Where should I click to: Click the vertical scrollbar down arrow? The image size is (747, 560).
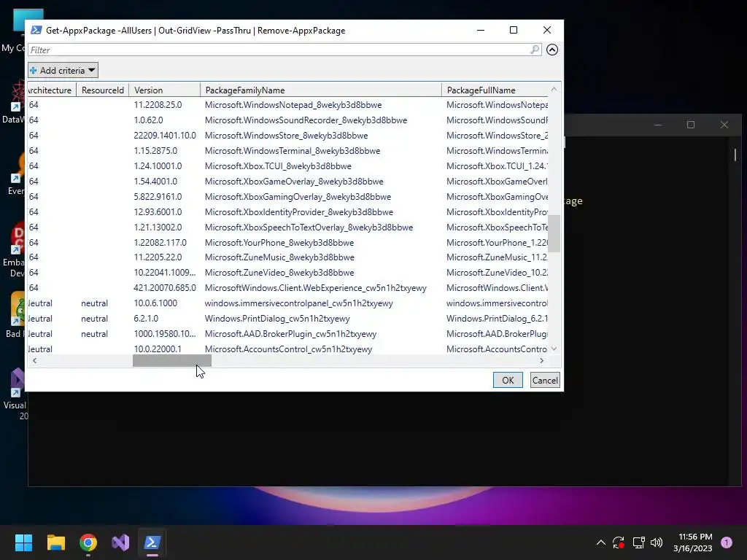tap(554, 349)
